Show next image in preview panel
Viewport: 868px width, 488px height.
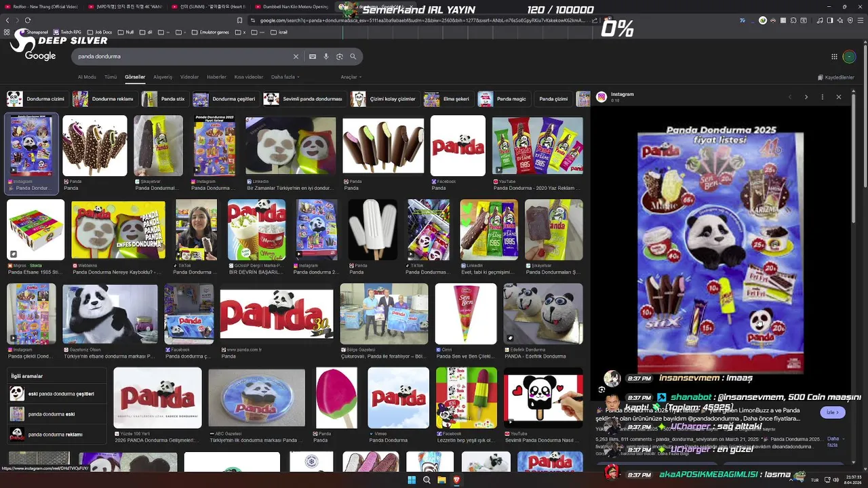(x=806, y=97)
